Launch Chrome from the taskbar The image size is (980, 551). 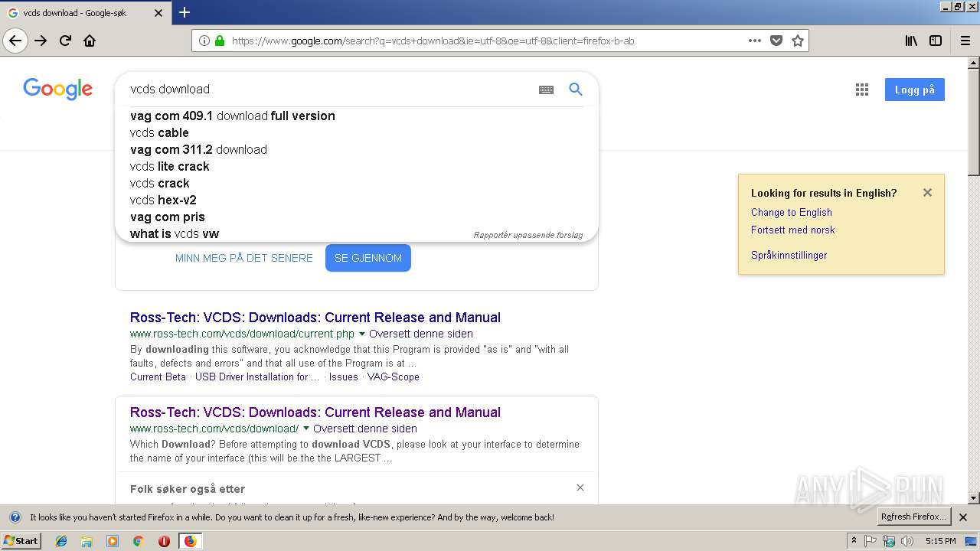click(139, 541)
